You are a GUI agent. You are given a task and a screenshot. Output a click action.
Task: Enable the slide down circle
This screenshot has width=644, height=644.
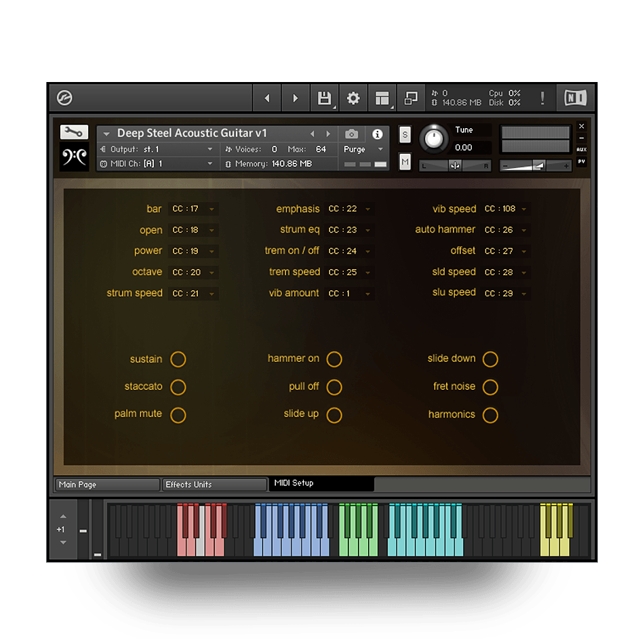tap(490, 359)
